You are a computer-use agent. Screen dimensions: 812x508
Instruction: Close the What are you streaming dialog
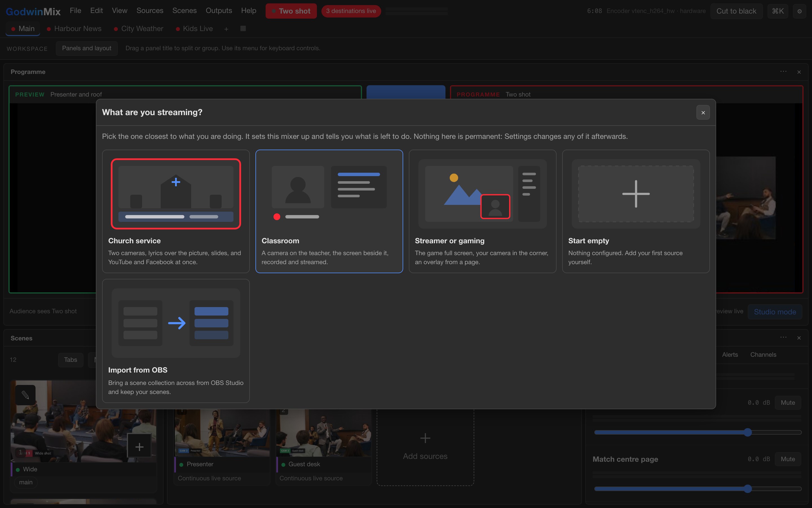(703, 113)
